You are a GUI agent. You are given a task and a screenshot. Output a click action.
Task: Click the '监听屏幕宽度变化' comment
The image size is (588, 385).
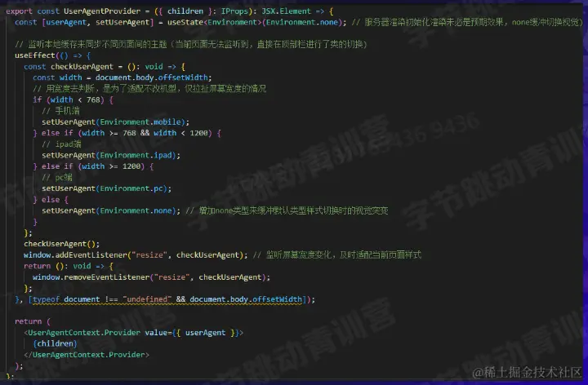click(336, 255)
